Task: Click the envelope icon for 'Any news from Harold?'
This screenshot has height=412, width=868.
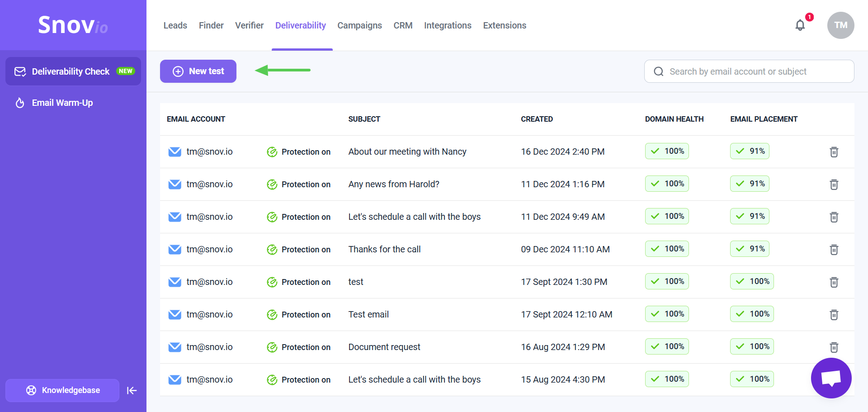Action: tap(175, 185)
